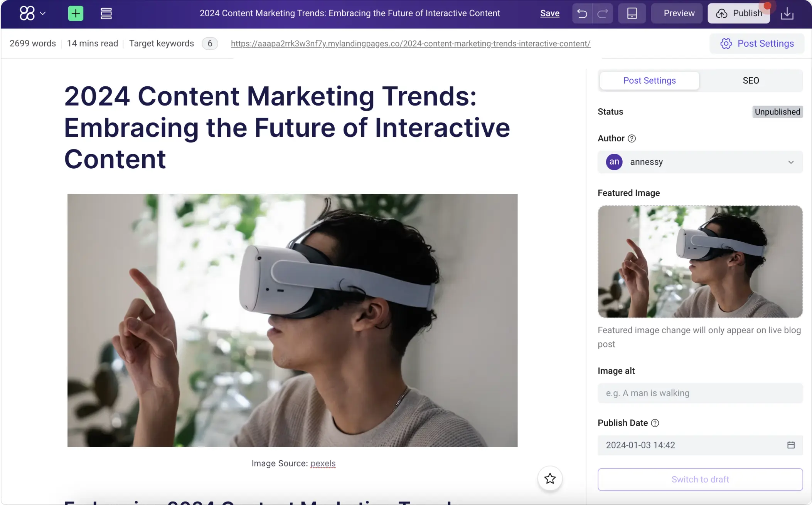The image size is (812, 505).
Task: Click the Image alt input field
Action: coord(699,393)
